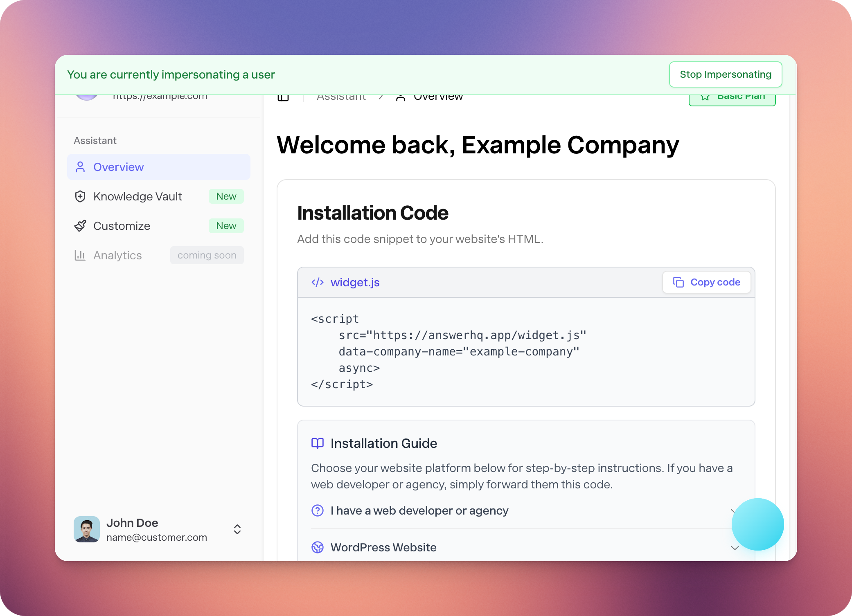Click the widget.js file label
Screen dimensions: 852x616
[355, 282]
